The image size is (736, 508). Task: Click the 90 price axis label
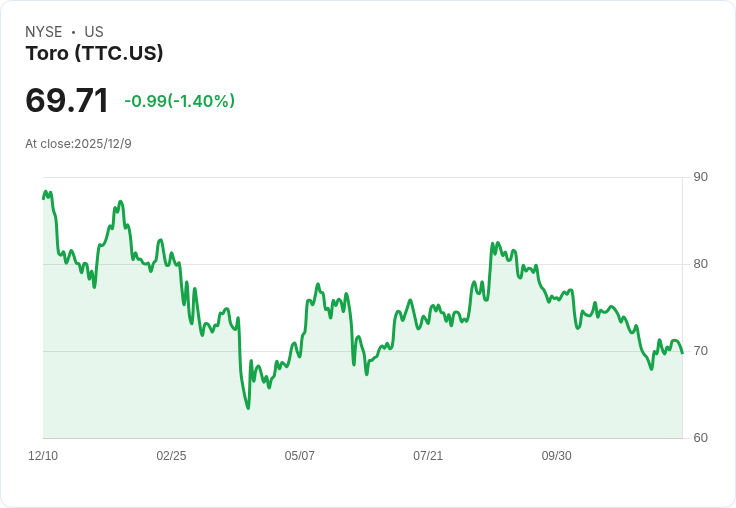click(700, 177)
